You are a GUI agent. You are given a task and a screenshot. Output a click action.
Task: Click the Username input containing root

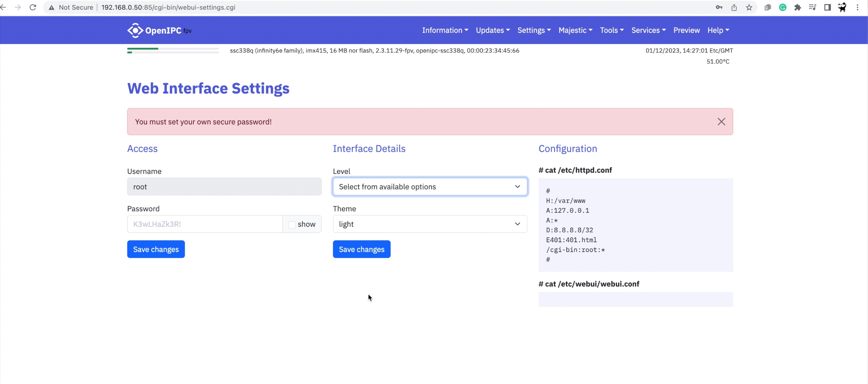pos(224,186)
